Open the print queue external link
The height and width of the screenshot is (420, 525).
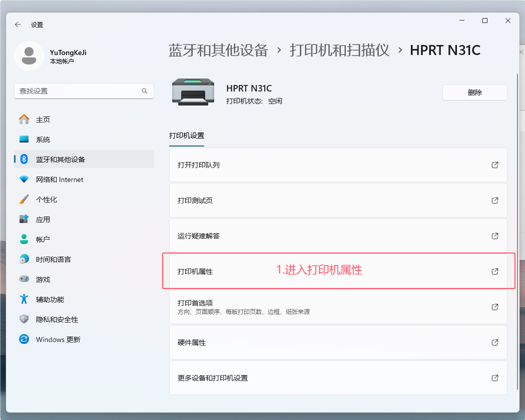tap(494, 165)
